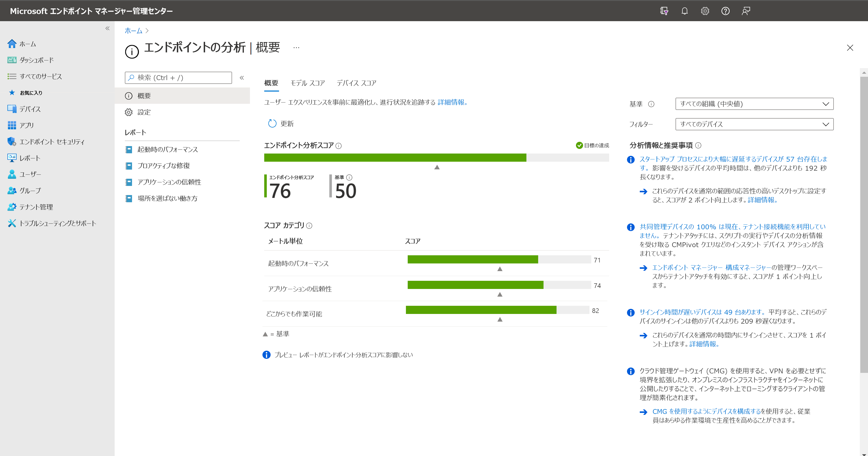This screenshot has height=456, width=868.
Task: Collapse the left navigation sidebar
Action: click(x=107, y=28)
